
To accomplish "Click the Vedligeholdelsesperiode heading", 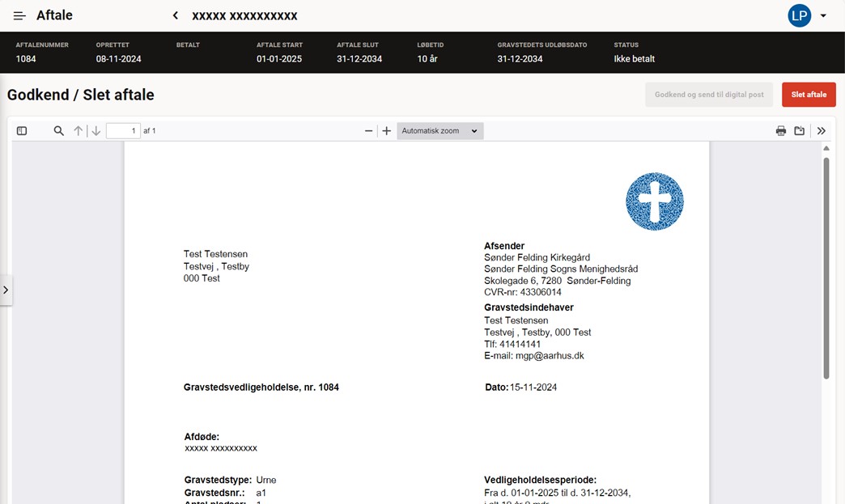I will (541, 481).
